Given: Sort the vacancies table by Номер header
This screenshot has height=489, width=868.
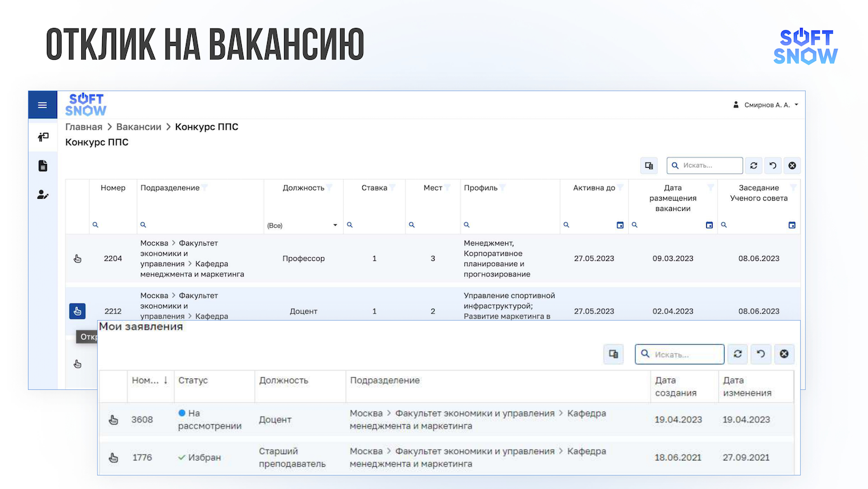Looking at the screenshot, I should tap(113, 188).
